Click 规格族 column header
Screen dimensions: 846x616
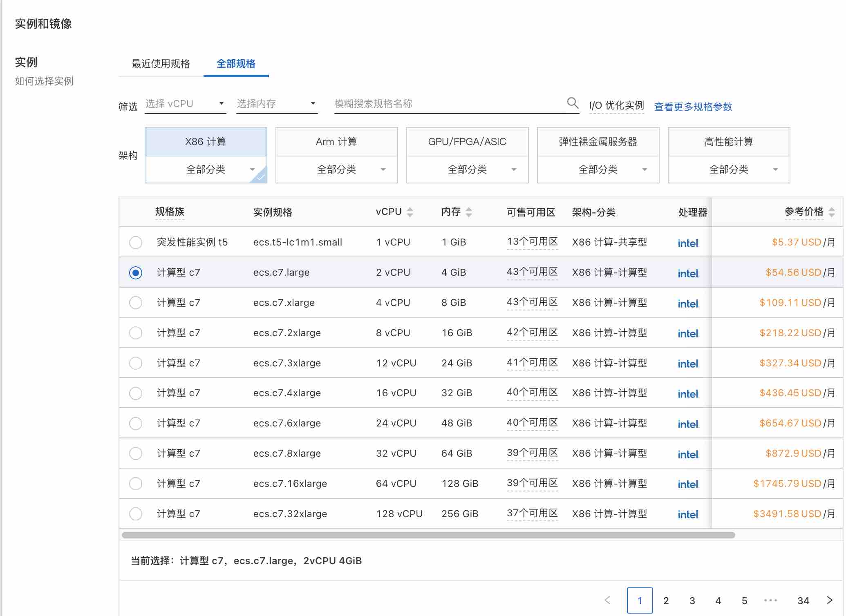click(x=170, y=212)
